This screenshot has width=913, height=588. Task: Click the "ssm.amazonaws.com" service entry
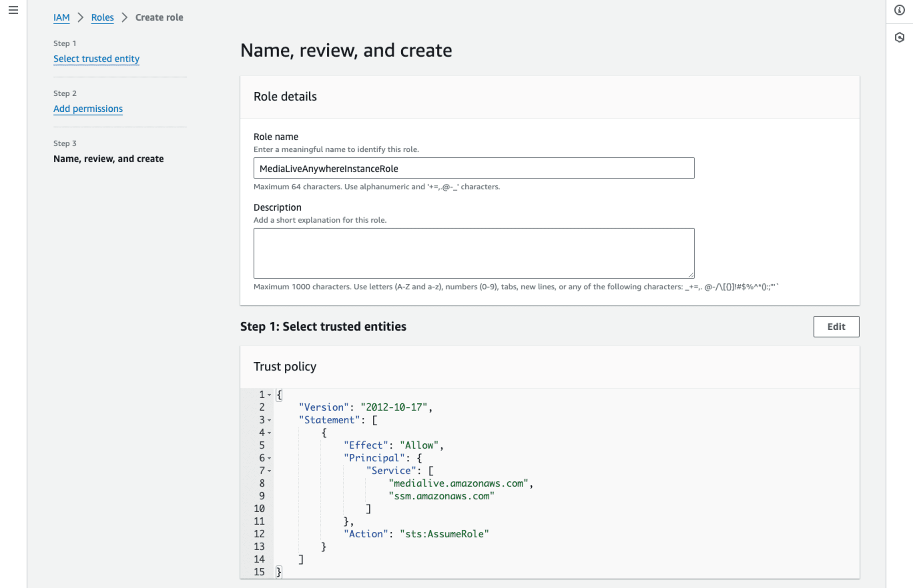[441, 496]
